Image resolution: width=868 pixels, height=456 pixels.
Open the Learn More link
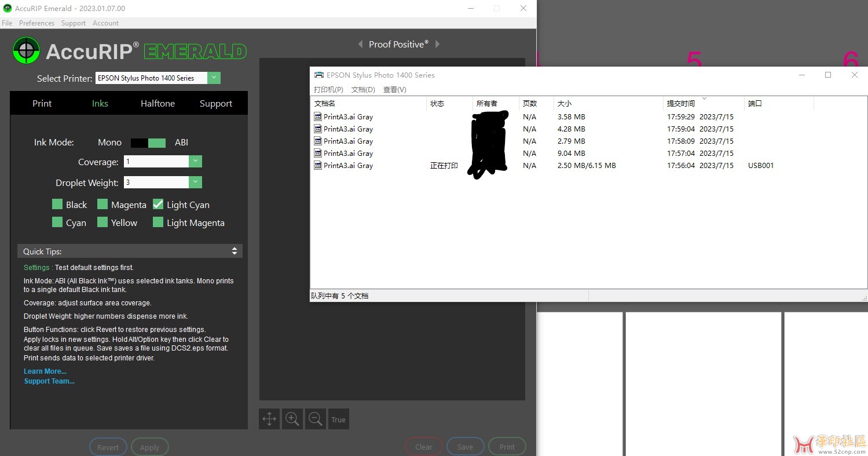coord(45,371)
